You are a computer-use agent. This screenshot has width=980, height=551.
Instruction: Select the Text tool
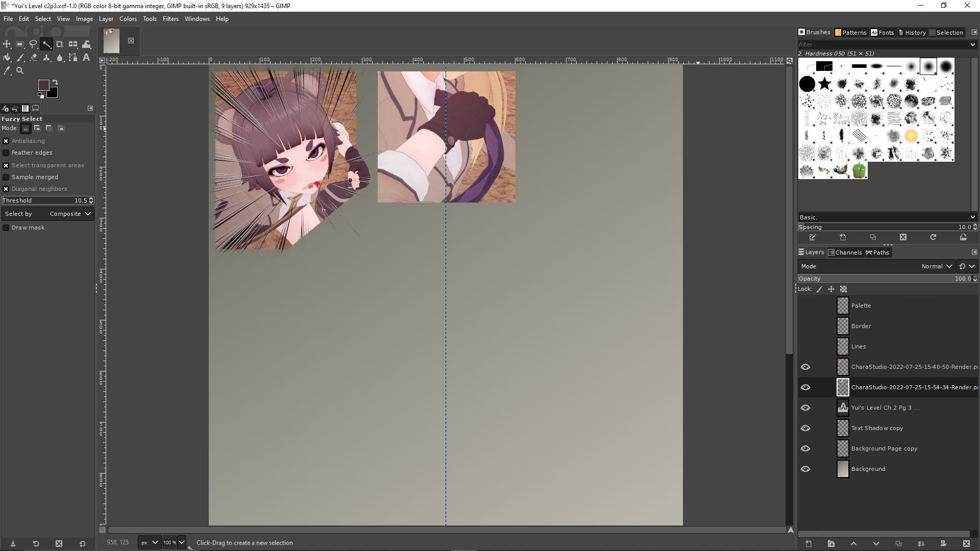(86, 58)
